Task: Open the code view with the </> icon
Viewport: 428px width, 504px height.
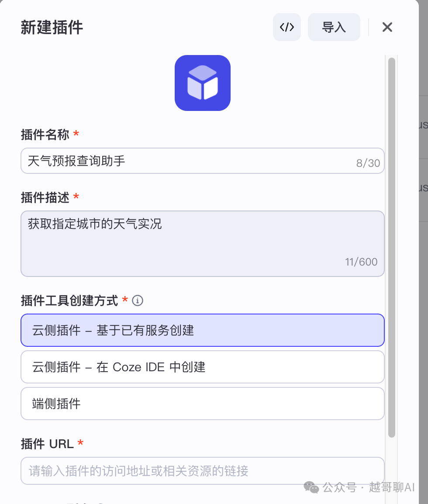Action: click(x=286, y=27)
